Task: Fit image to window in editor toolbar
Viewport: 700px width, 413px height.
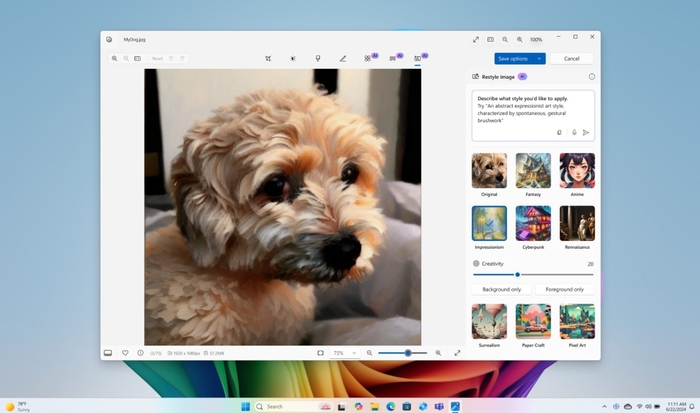Action: tap(138, 58)
